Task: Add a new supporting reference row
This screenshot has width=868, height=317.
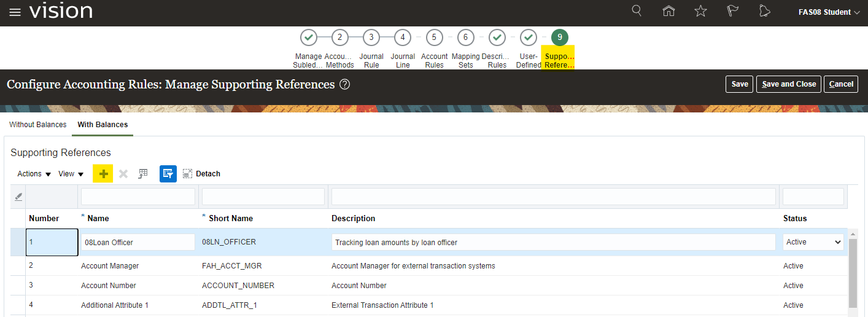Action: (103, 174)
